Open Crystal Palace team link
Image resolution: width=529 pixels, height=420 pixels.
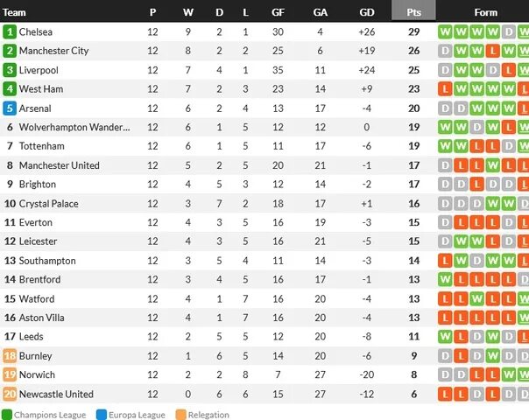(x=48, y=204)
